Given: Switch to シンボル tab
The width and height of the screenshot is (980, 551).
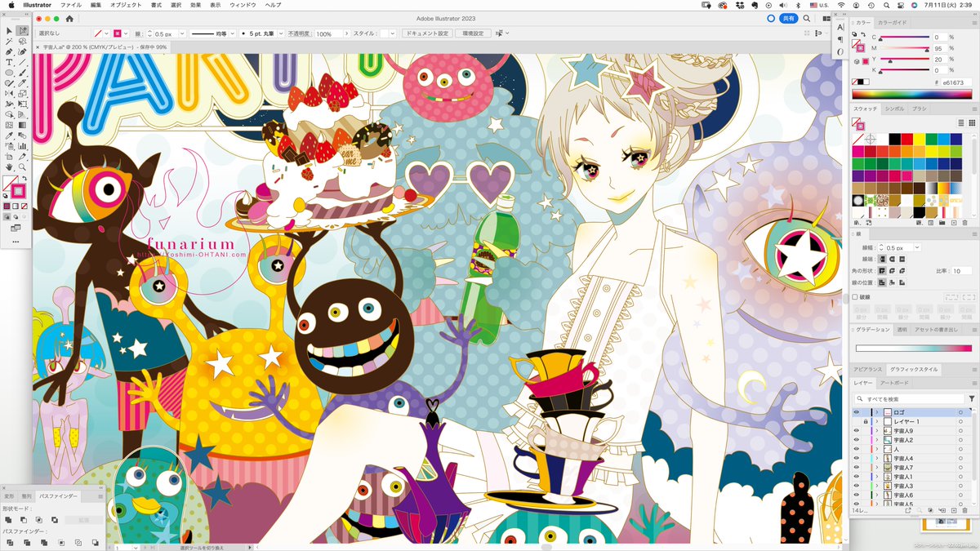Looking at the screenshot, I should 894,109.
